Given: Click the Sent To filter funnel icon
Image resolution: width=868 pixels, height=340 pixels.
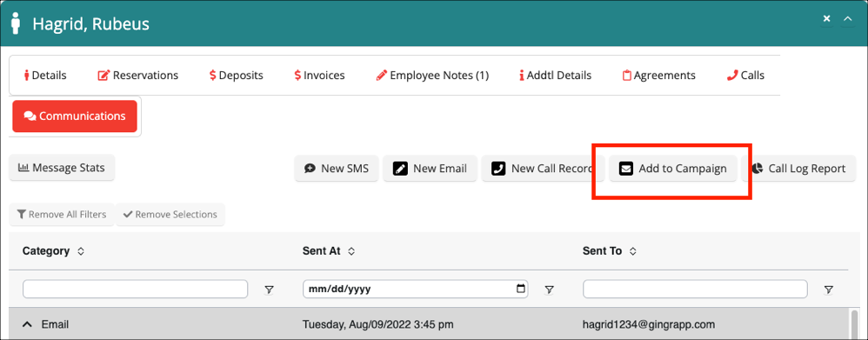Looking at the screenshot, I should 829,289.
